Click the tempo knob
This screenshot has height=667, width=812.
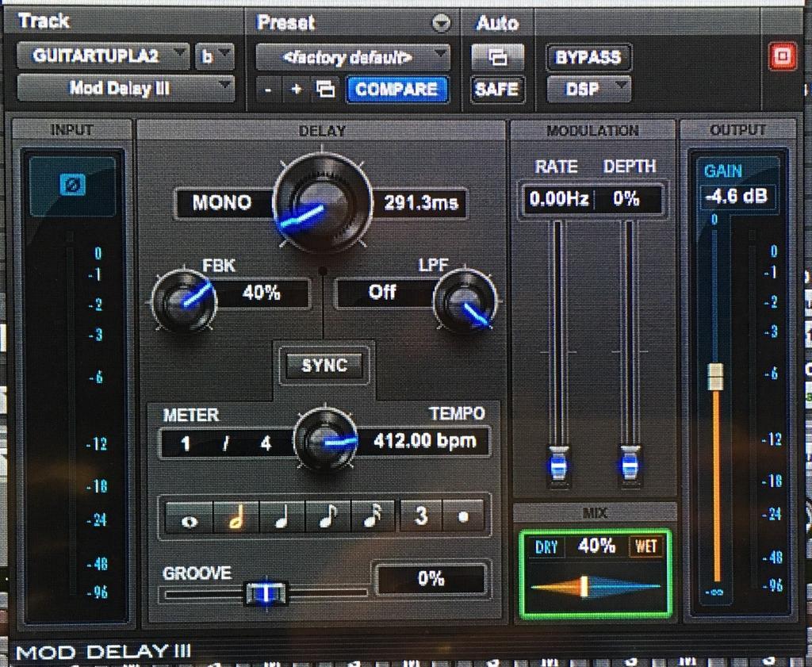coord(326,439)
